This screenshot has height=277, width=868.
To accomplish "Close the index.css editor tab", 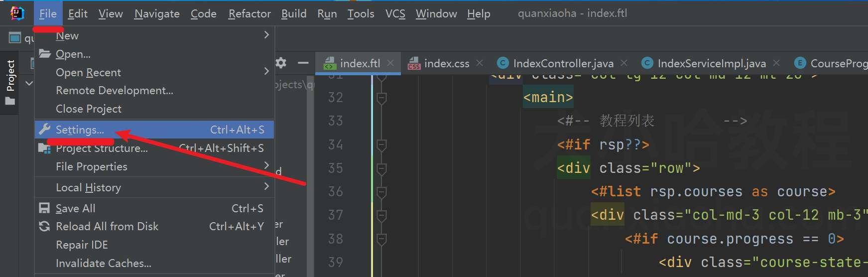I will pos(480,63).
